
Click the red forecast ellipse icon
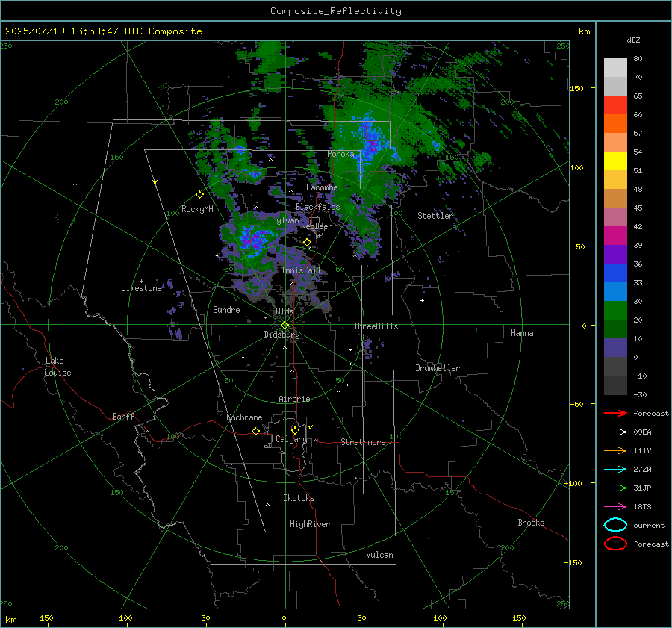coord(615,544)
